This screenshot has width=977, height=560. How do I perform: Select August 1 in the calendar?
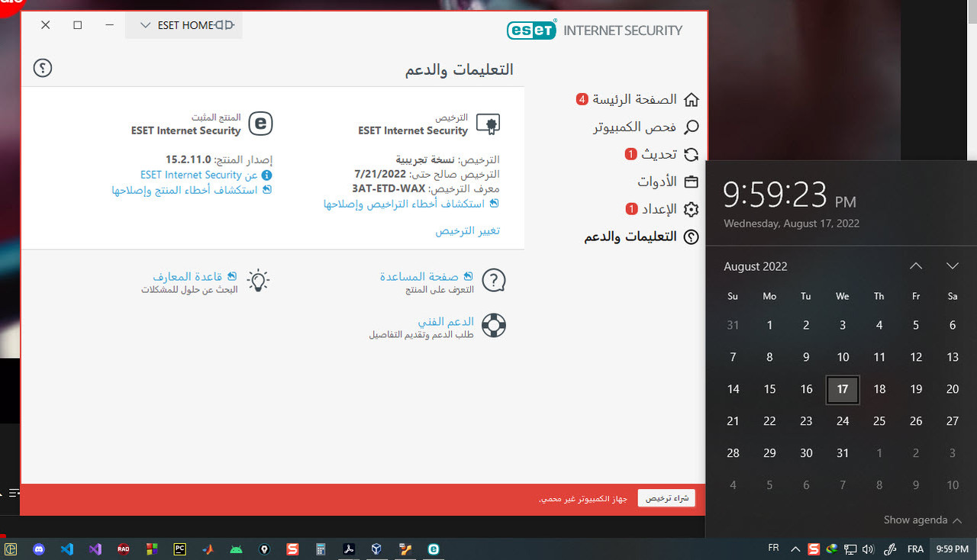pos(769,325)
